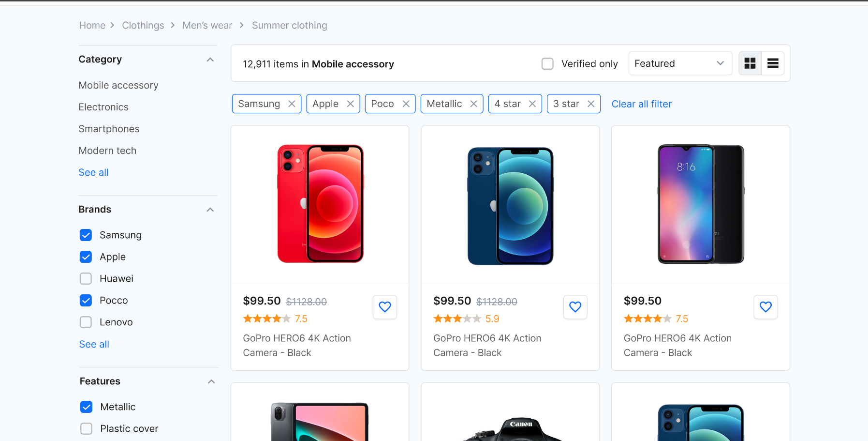This screenshot has width=868, height=441.
Task: Collapse the Category section
Action: click(210, 60)
